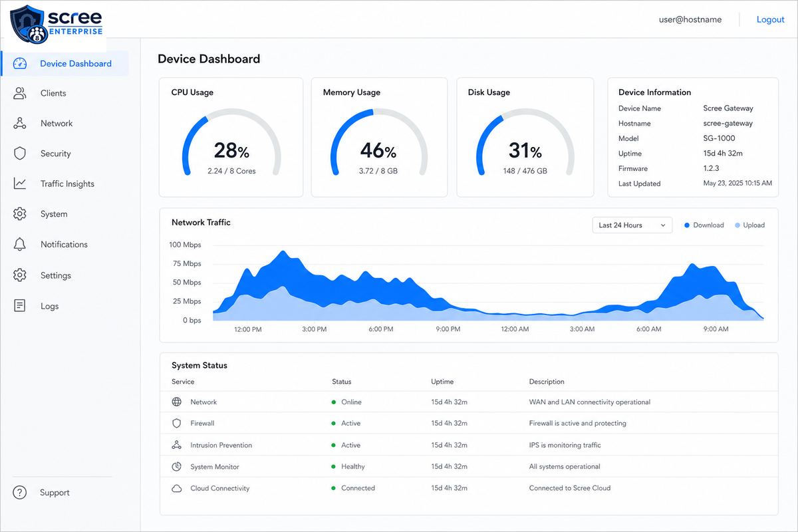Screen dimensions: 798x532
Task: Open the Last 24 Hours dropdown
Action: (x=632, y=225)
